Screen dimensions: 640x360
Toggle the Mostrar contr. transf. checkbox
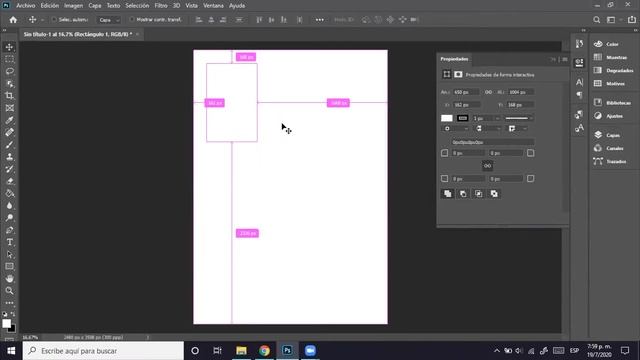click(x=131, y=20)
